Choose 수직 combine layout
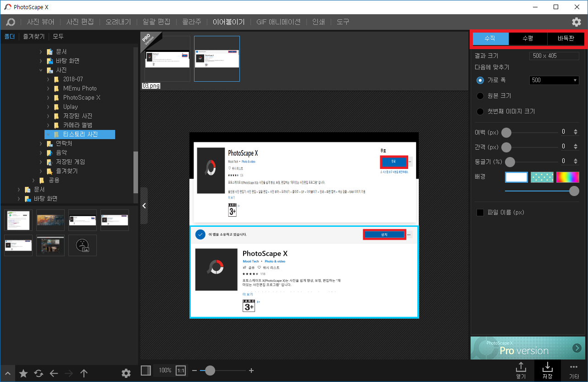The image size is (588, 382). [x=490, y=39]
